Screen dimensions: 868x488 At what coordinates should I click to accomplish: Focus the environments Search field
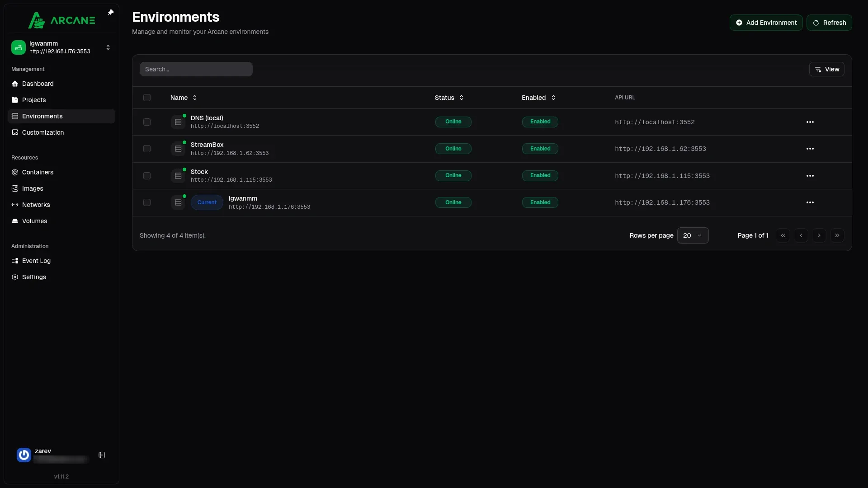point(196,69)
